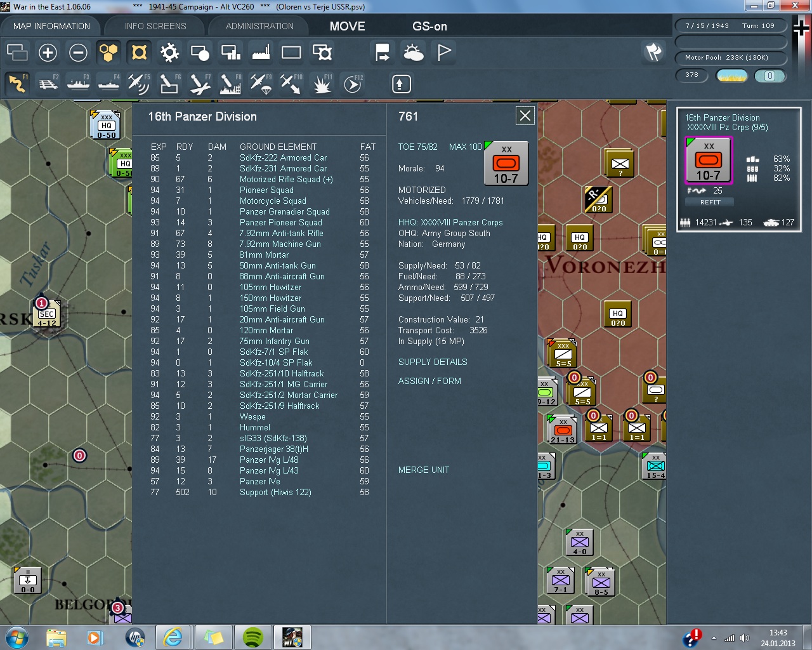Click the flag with arrow icon
This screenshot has height=650, width=812.
383,52
